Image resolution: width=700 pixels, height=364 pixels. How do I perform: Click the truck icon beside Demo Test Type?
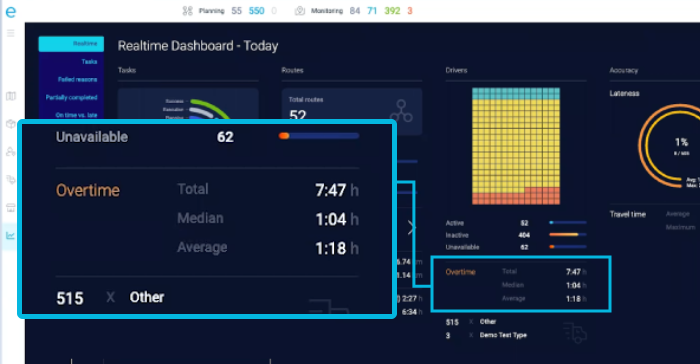coord(575,333)
